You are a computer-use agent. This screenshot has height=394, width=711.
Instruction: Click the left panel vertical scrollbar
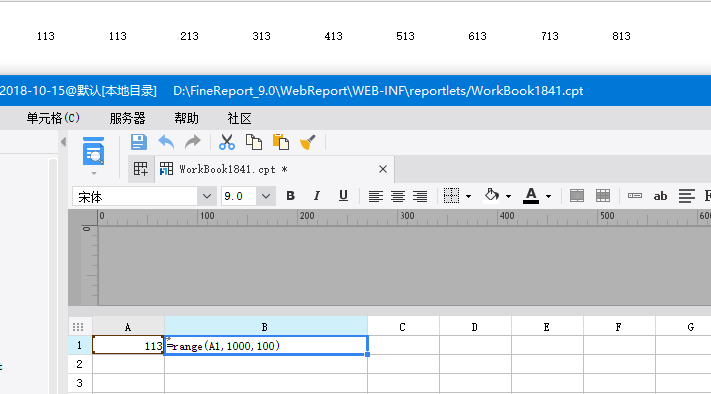click(53, 277)
